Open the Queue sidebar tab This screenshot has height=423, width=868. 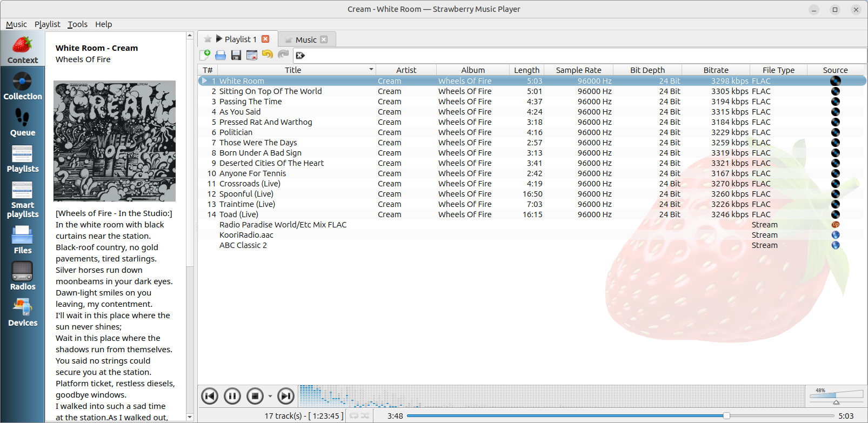point(22,122)
